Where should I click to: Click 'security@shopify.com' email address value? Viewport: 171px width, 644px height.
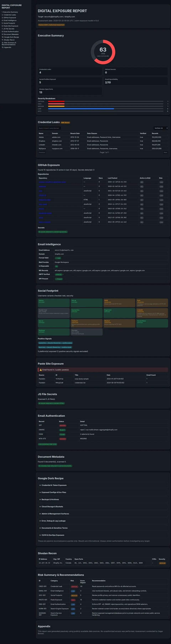64,250
